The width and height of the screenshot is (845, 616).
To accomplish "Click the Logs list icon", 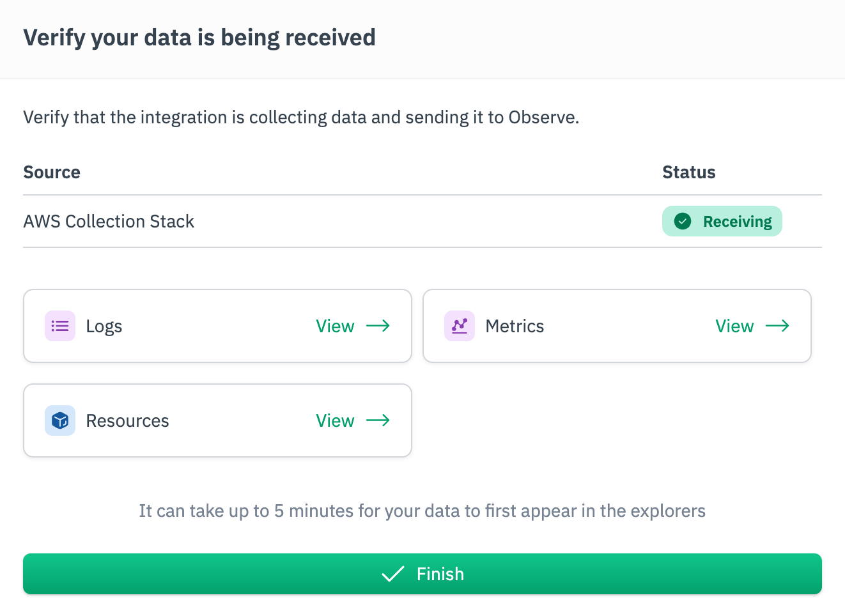I will click(x=60, y=326).
